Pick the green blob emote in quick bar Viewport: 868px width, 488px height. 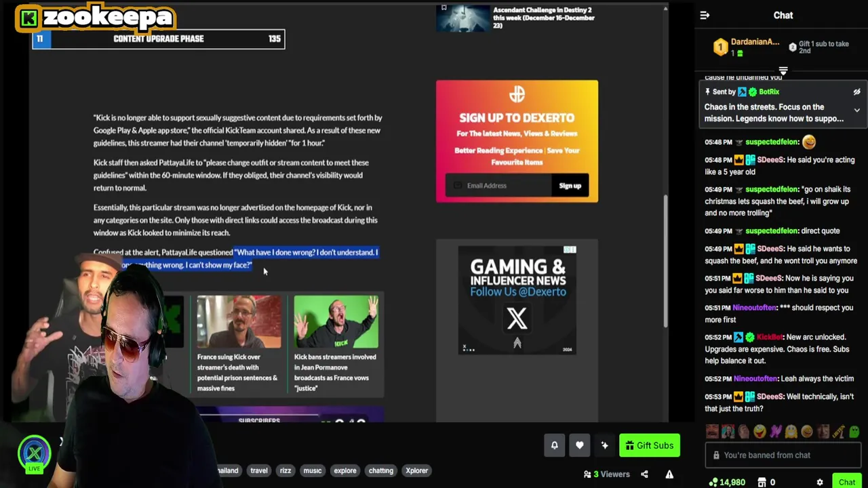coord(854,431)
